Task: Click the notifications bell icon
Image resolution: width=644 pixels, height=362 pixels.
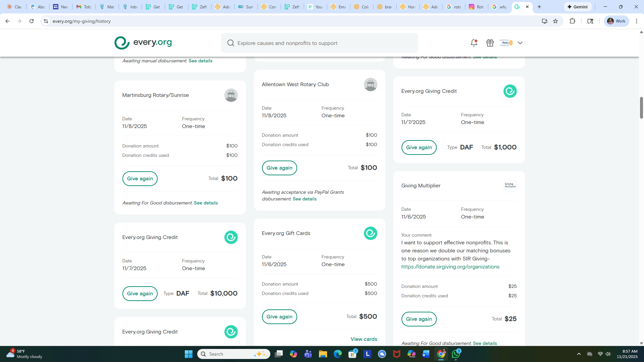Action: click(x=474, y=43)
